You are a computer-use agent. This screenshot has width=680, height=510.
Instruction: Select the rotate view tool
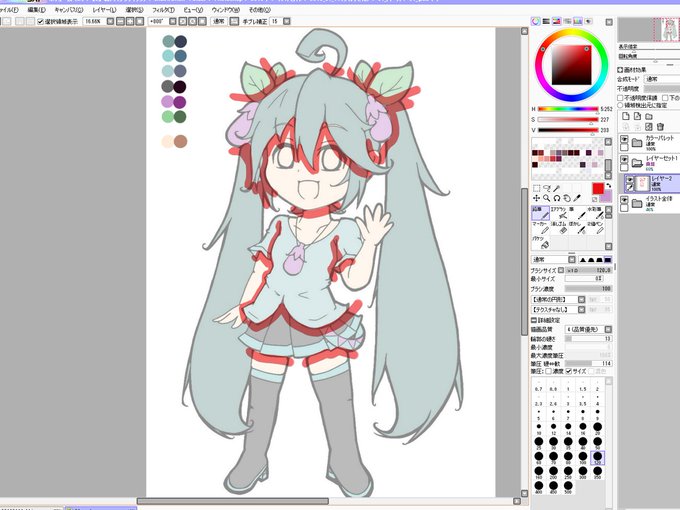557,198
